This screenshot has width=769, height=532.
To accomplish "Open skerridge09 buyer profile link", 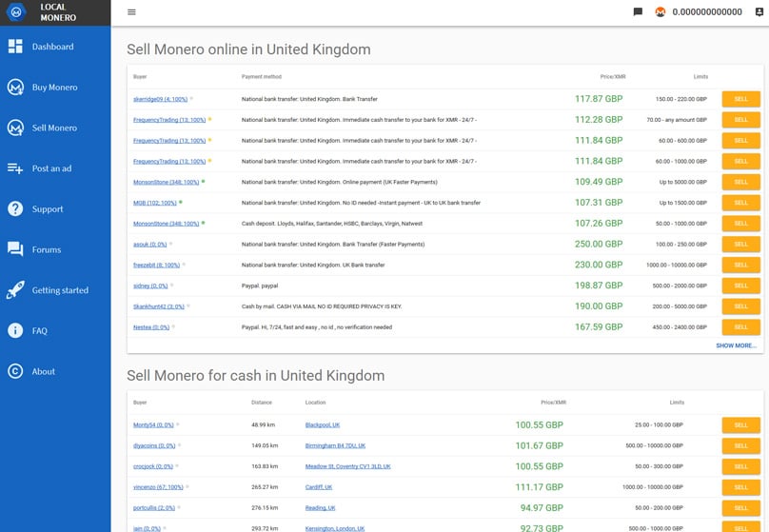I will pos(161,99).
